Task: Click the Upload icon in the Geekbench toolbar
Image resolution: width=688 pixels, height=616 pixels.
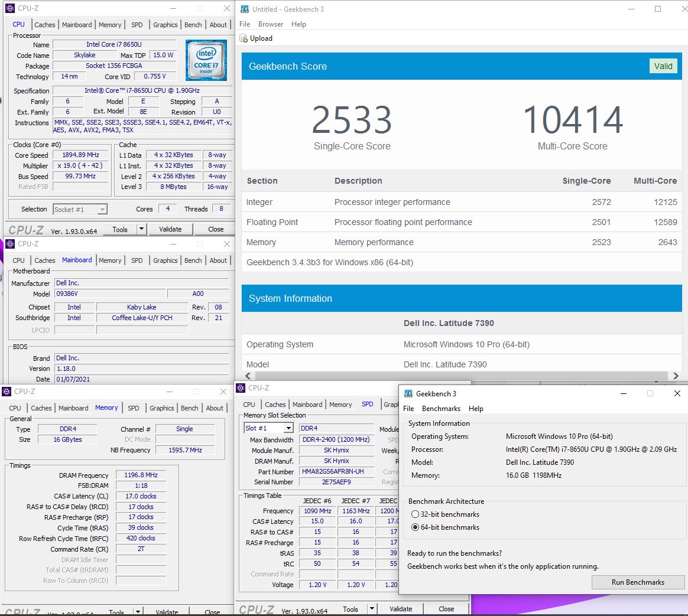Action: click(244, 38)
